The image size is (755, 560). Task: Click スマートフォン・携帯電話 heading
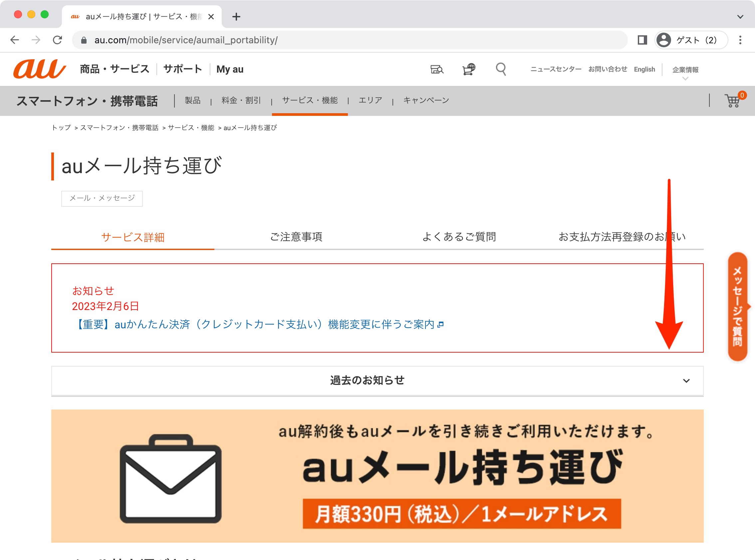point(87,101)
